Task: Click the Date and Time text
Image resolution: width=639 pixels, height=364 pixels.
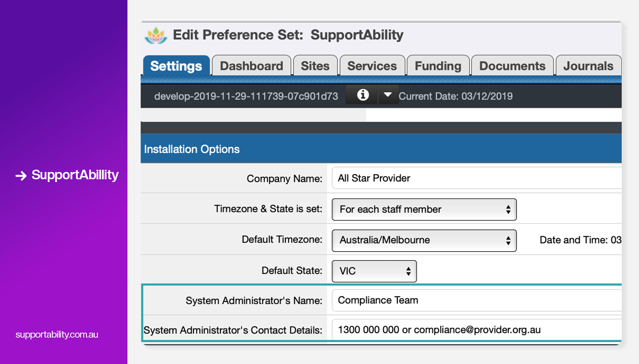Action: [x=580, y=240]
